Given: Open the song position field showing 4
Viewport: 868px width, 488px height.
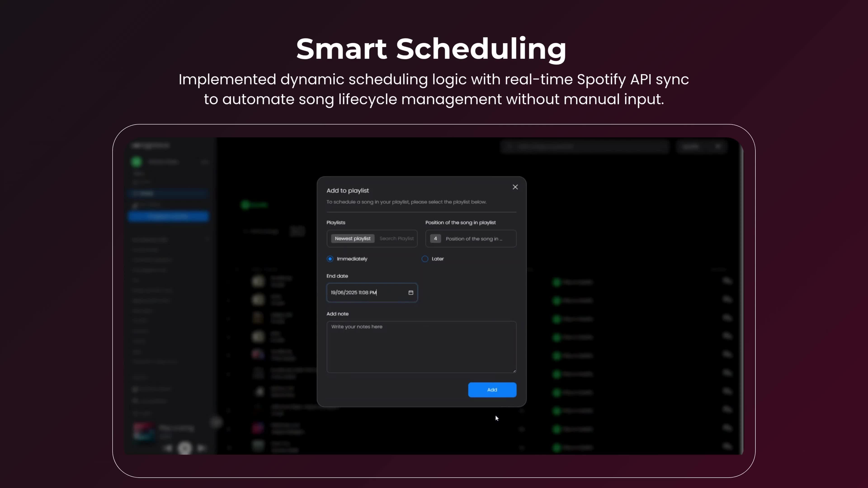Looking at the screenshot, I should 471,238.
